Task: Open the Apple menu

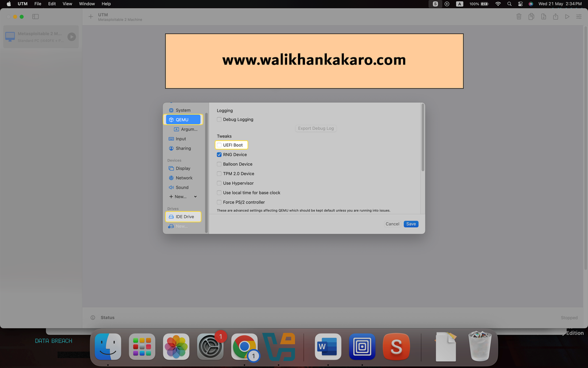Action: coord(9,4)
